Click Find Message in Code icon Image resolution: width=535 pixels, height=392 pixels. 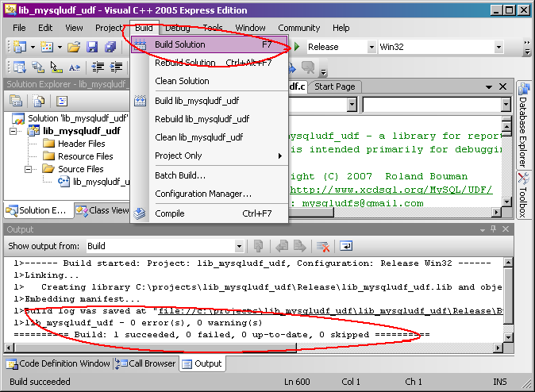click(258, 246)
